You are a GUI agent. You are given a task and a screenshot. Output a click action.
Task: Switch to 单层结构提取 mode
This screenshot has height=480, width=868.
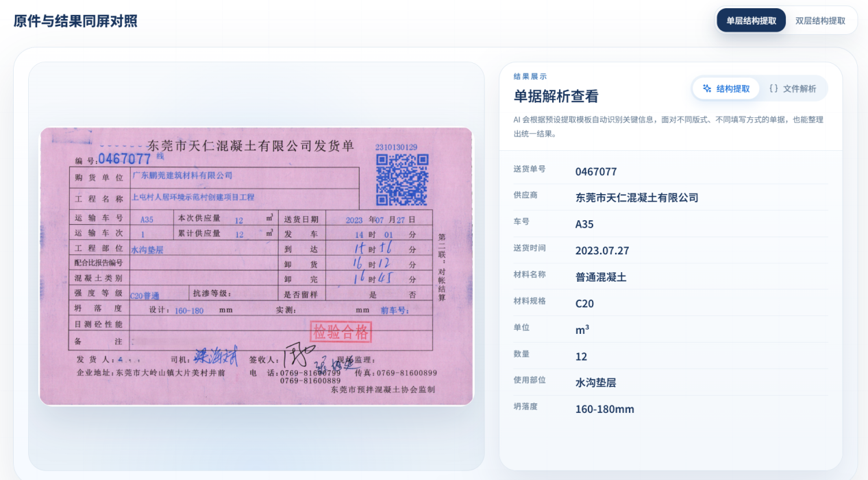[751, 21]
